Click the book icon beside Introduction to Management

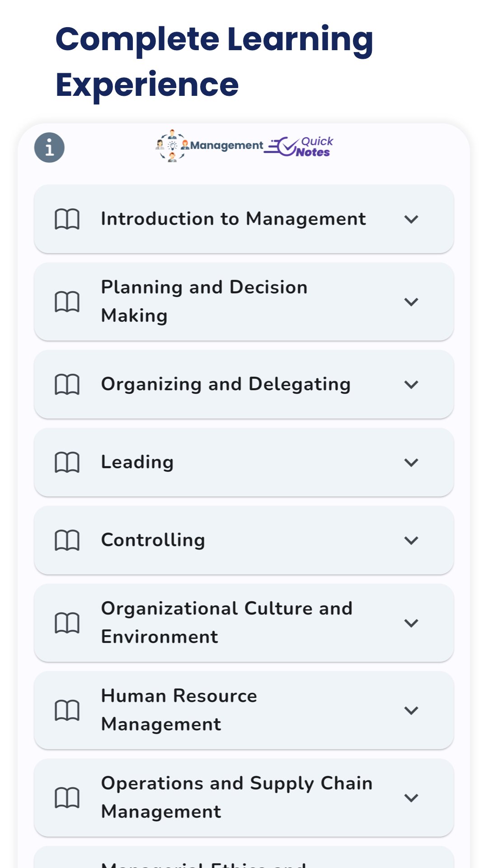(67, 219)
